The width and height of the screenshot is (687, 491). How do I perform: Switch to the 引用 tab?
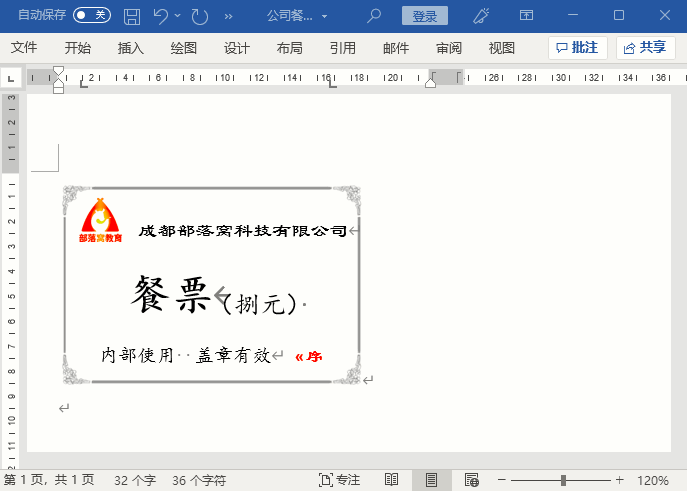click(x=343, y=47)
